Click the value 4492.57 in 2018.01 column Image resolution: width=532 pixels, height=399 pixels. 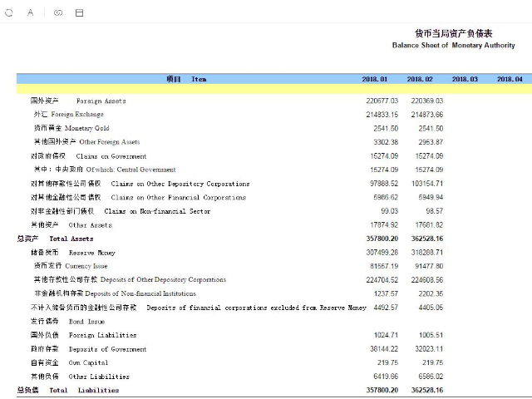coord(386,308)
